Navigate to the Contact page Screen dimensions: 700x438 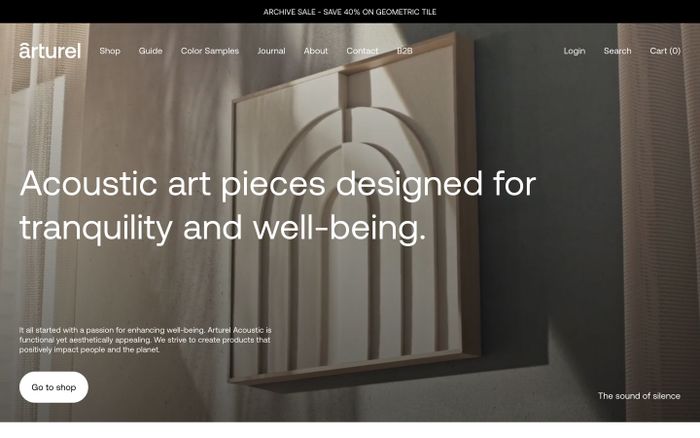tap(362, 51)
